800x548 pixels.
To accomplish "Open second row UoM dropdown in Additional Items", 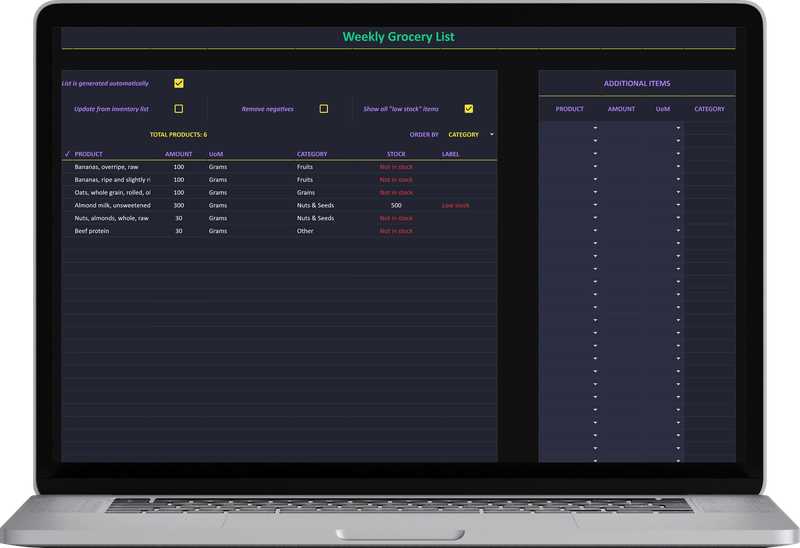I will coord(678,140).
